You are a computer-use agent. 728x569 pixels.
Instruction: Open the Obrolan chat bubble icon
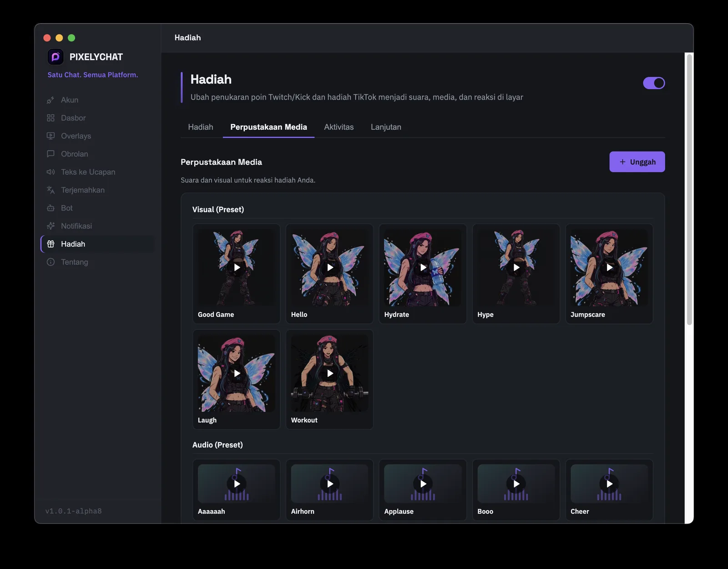[x=51, y=154]
